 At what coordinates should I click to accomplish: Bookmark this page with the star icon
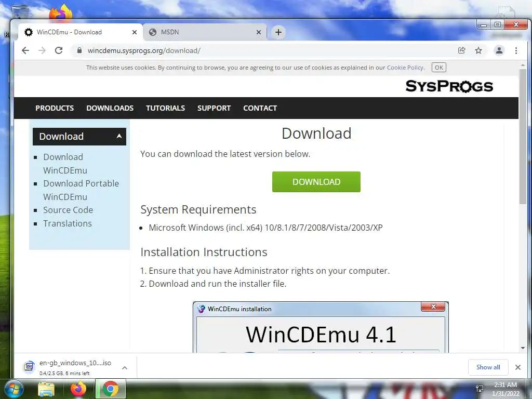pos(478,50)
